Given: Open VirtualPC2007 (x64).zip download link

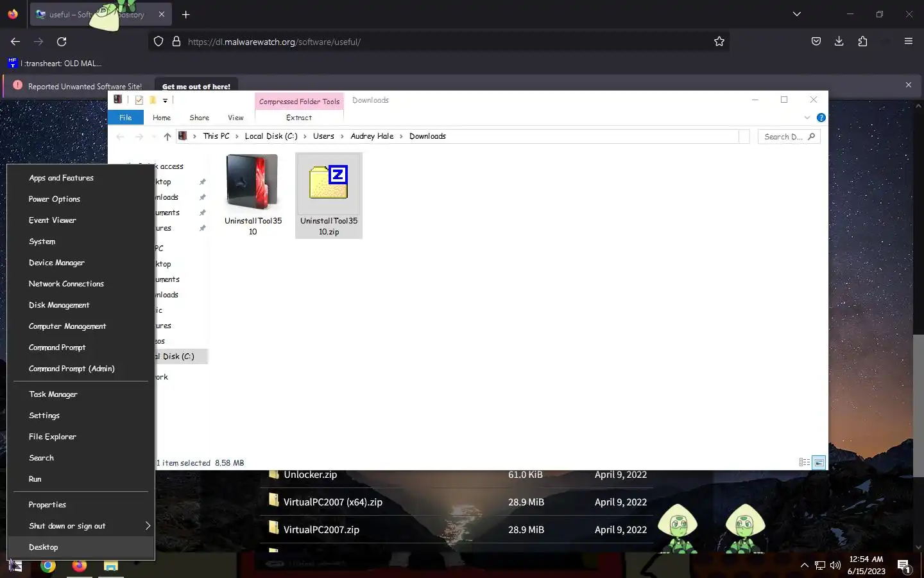Looking at the screenshot, I should click(x=332, y=502).
